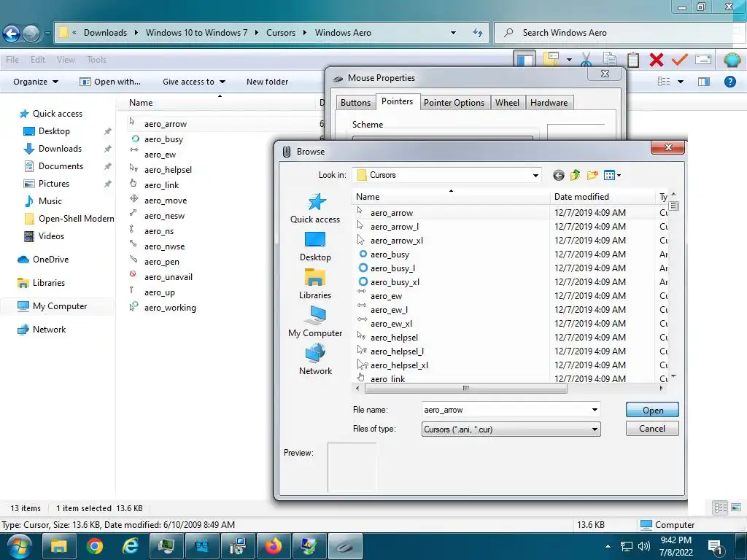Open Desktop in Browse places bar
Screen dimensions: 747x560
tap(315, 246)
